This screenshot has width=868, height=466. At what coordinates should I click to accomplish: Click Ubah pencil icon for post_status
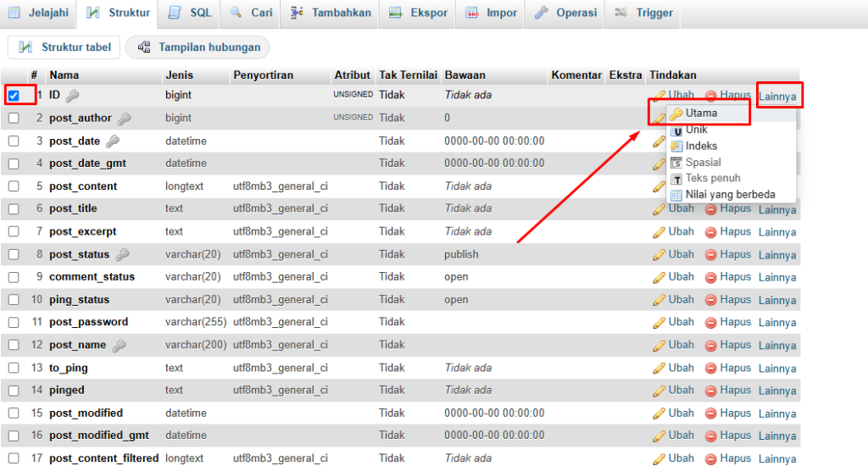[659, 255]
